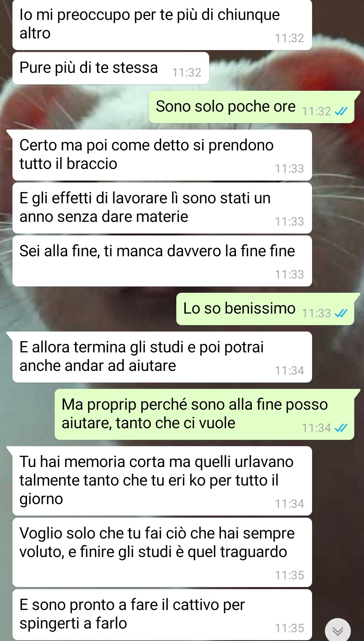This screenshot has height=641, width=364.
Task: Tap the 11:35 timestamp on 'quel traguardo' message
Action: pyautogui.click(x=290, y=575)
